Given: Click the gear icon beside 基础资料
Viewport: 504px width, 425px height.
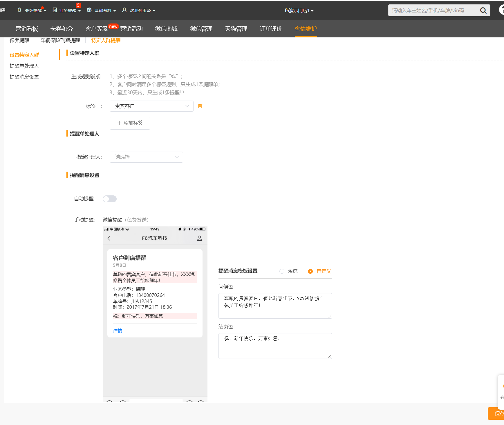Looking at the screenshot, I should click(x=89, y=10).
